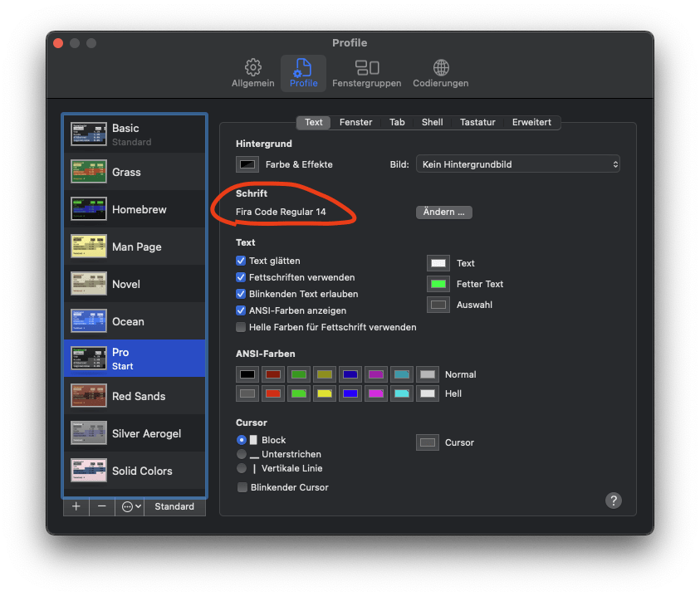Disable the Text glätten checkbox

[241, 261]
